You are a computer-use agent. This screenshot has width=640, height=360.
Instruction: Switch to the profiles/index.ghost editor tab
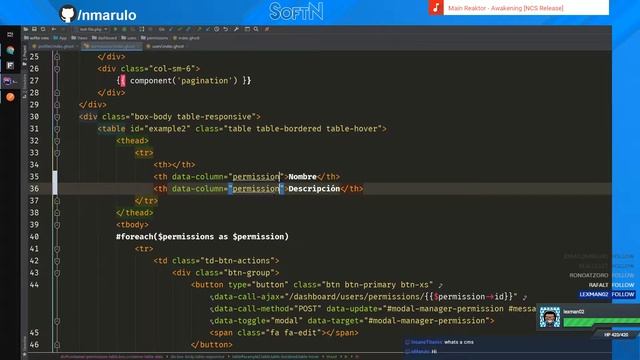coord(55,47)
